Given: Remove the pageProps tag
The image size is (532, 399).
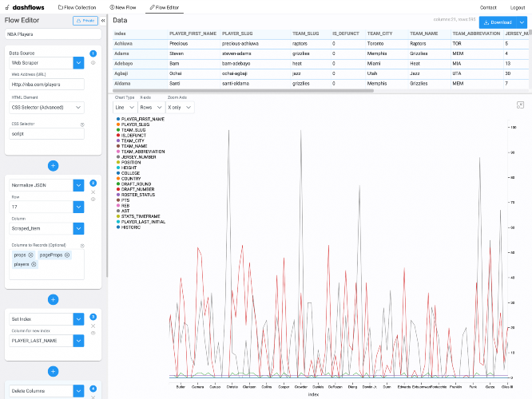Looking at the screenshot, I should pos(67,255).
